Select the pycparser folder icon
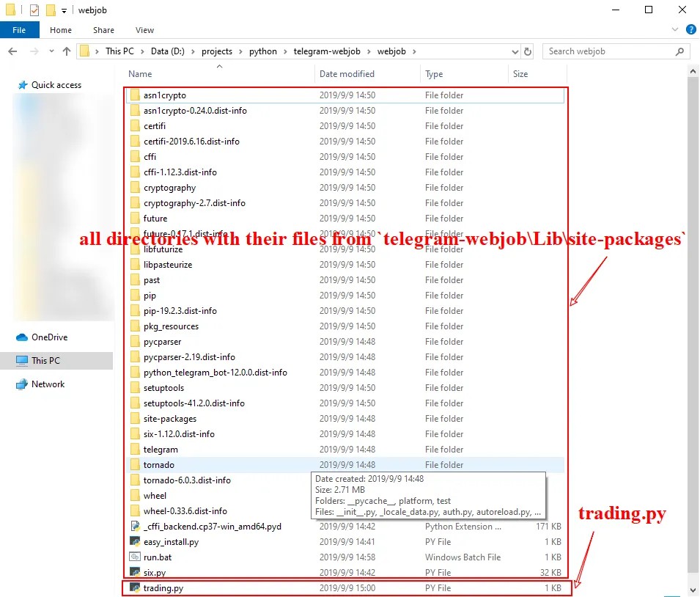 tap(135, 342)
